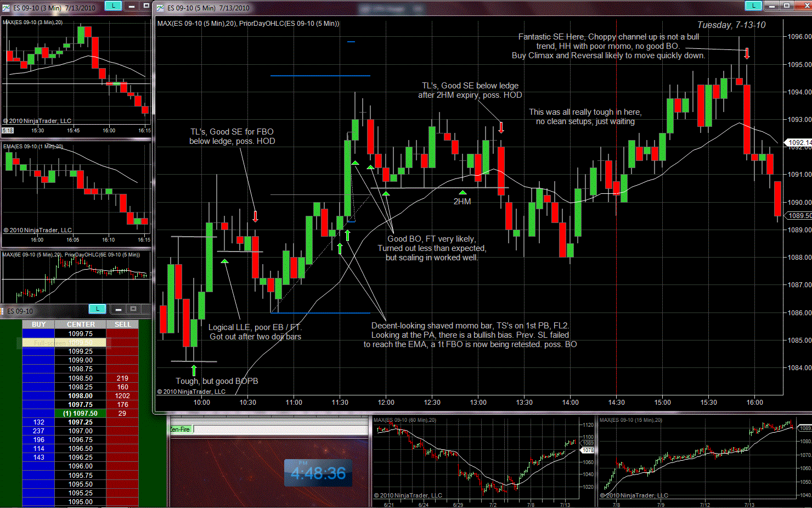Click the green triangle marker above the 2HM label
The image size is (812, 508).
[x=463, y=192]
